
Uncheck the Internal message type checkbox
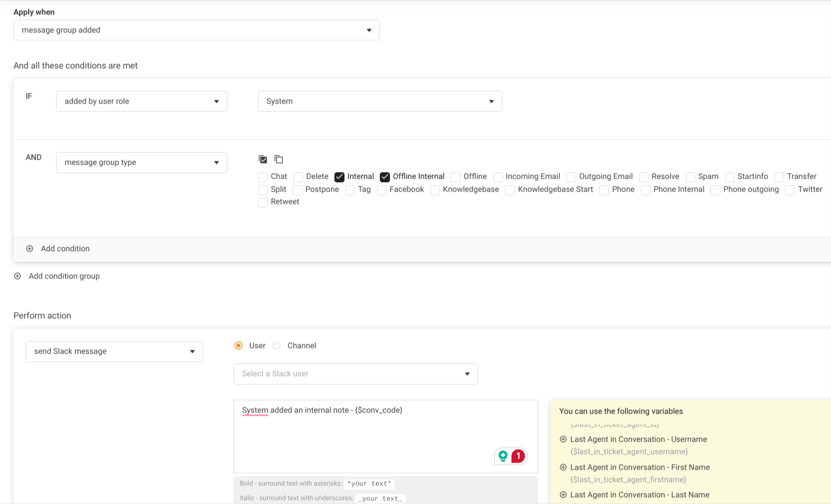pyautogui.click(x=339, y=177)
